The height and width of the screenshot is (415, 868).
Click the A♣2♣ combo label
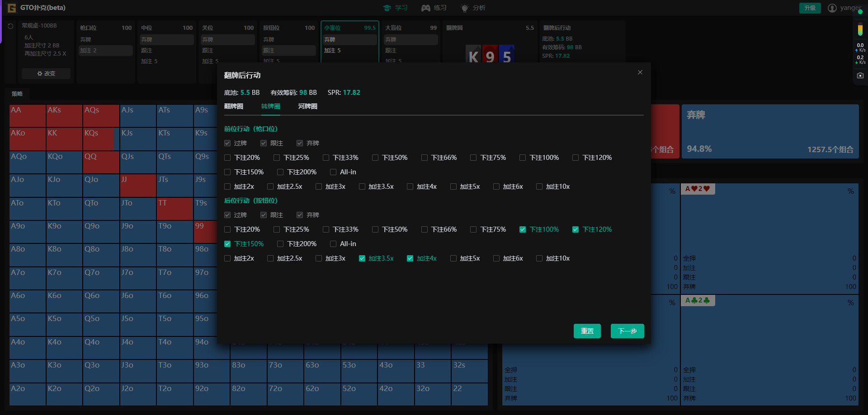698,300
